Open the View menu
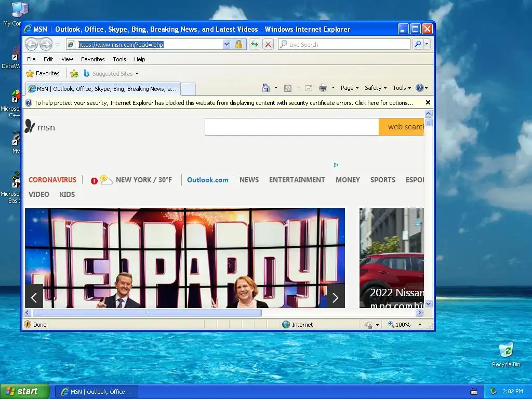 pyautogui.click(x=67, y=59)
